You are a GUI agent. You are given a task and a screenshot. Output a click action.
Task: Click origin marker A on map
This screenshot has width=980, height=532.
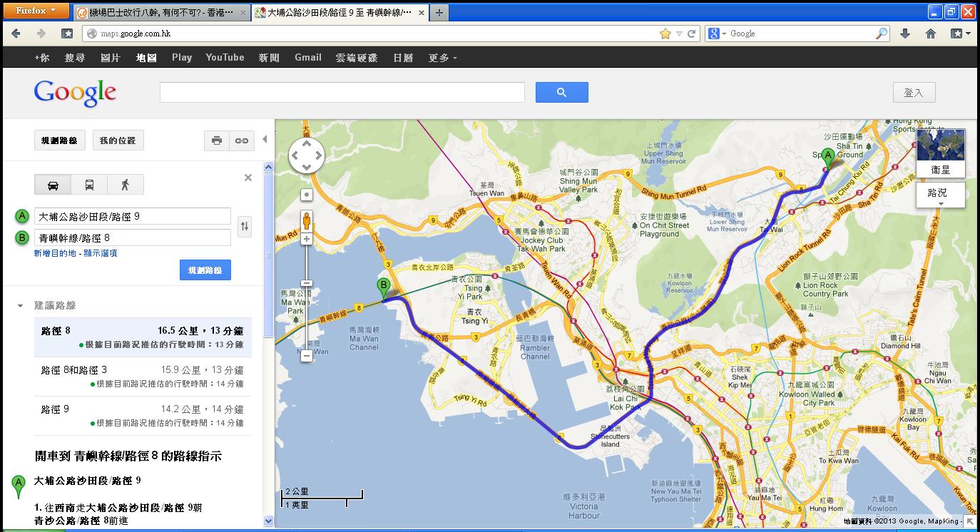click(x=827, y=159)
